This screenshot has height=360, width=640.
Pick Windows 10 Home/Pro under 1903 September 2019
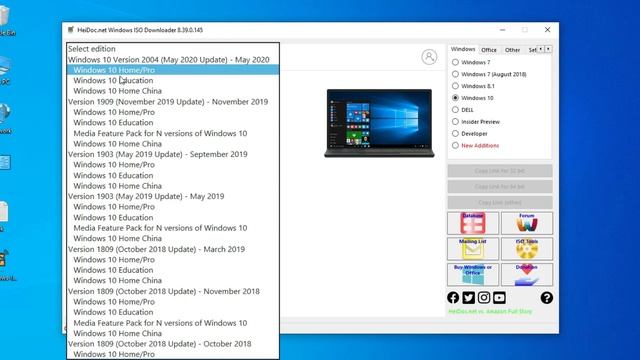[x=173, y=164]
